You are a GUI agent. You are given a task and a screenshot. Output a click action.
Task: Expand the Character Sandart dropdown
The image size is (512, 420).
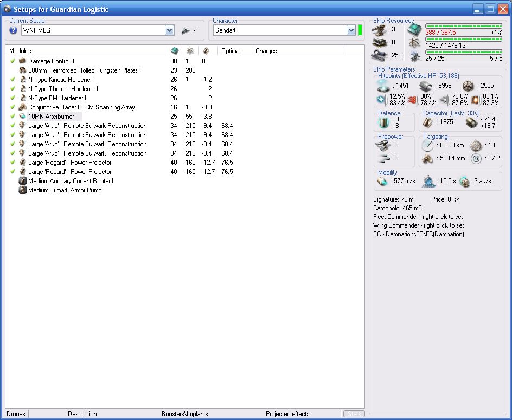tap(351, 30)
